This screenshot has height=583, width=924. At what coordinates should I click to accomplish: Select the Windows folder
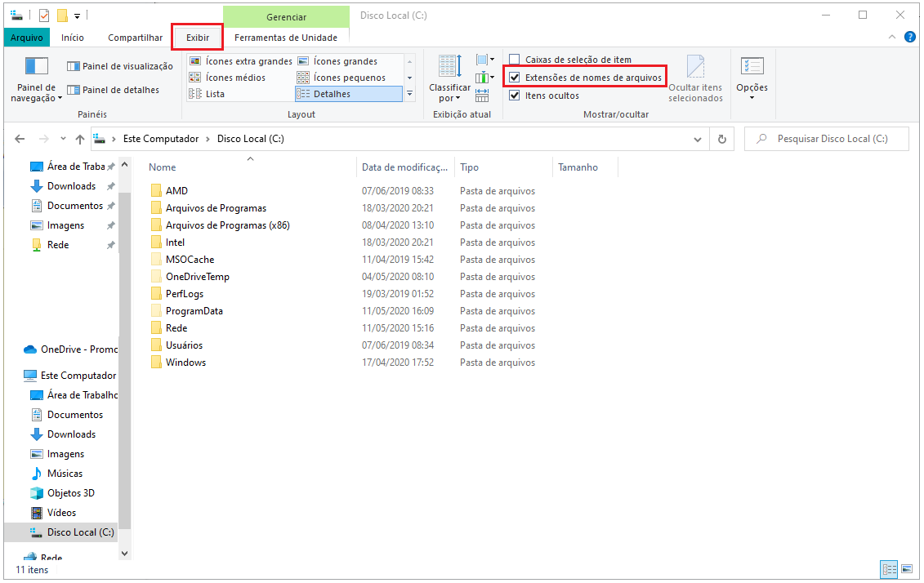point(185,363)
